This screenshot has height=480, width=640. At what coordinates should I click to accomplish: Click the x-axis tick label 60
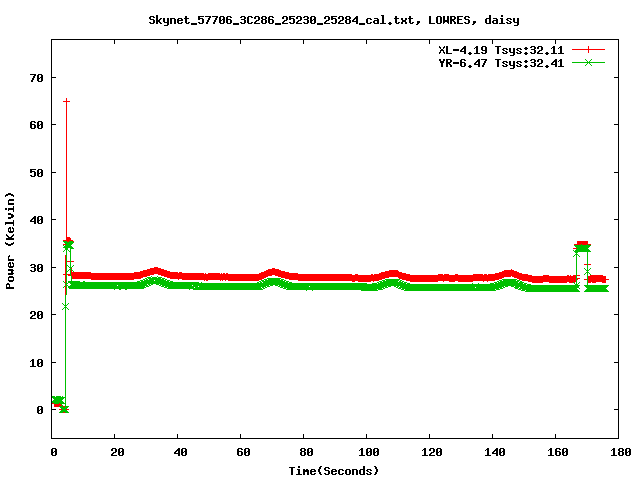point(243,452)
